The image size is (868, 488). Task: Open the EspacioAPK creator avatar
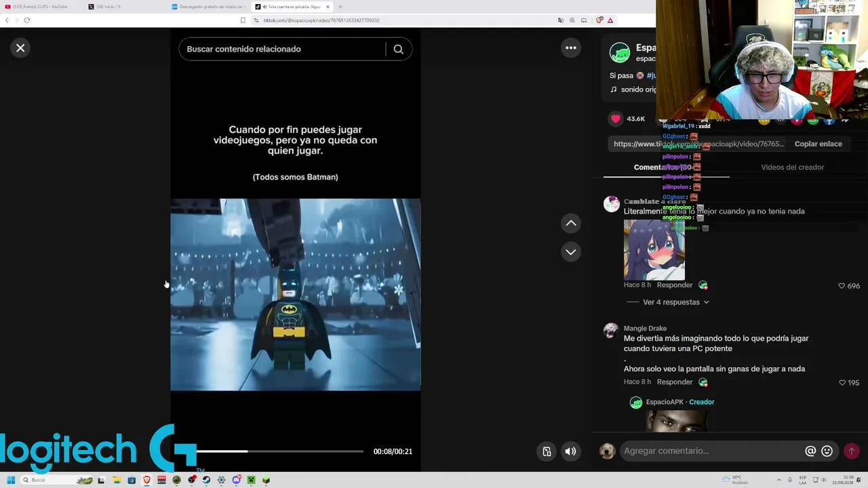tap(619, 52)
